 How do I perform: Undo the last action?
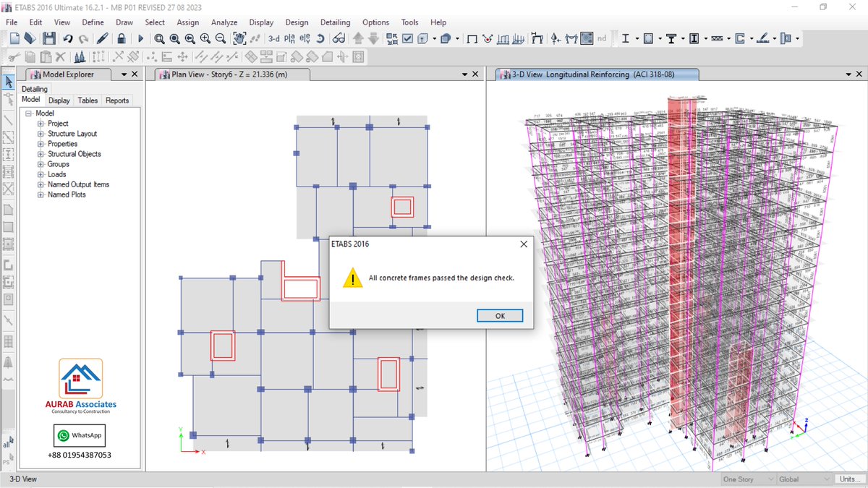click(x=68, y=38)
